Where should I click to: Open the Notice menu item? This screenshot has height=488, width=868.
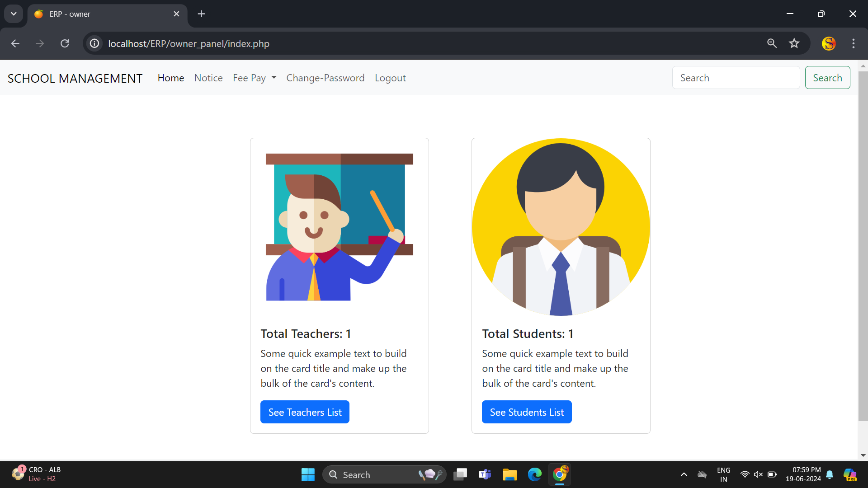point(208,78)
